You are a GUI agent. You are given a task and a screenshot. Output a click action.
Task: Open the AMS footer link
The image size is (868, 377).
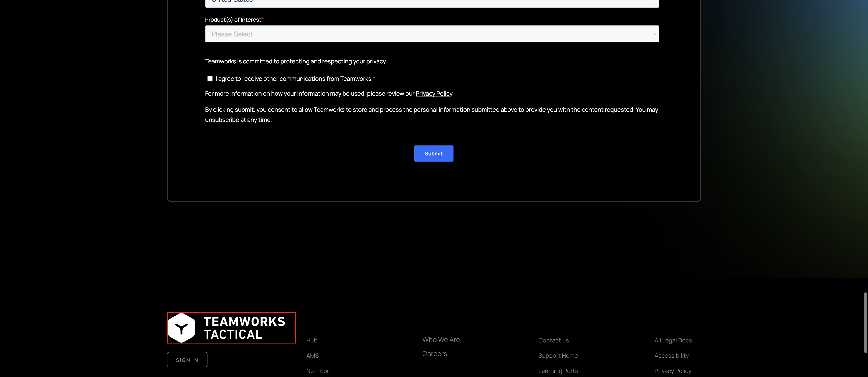click(x=312, y=355)
